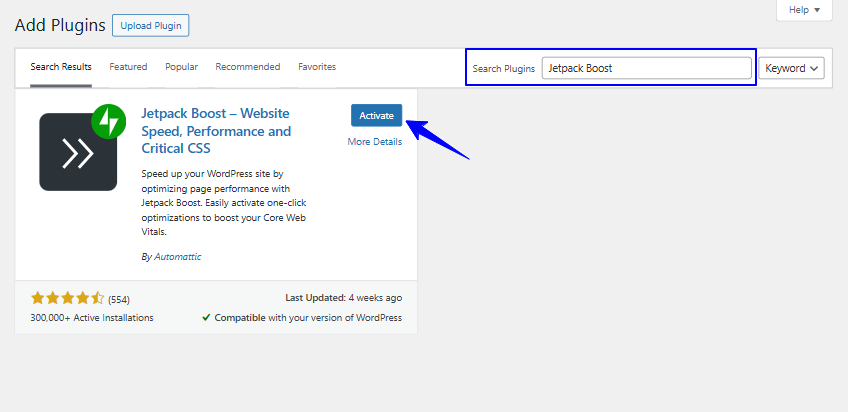Screen dimensions: 848x412
Task: Open the Help dropdown
Action: click(804, 10)
